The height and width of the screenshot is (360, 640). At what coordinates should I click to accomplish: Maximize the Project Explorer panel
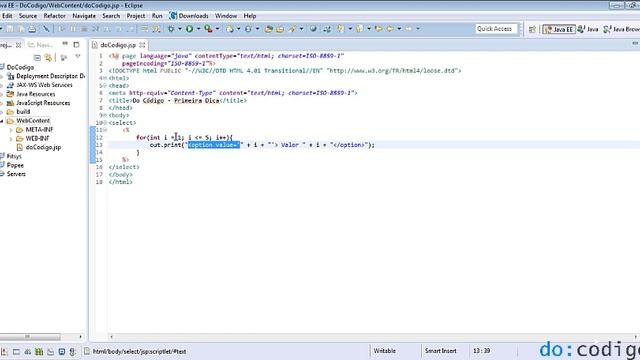pos(76,44)
